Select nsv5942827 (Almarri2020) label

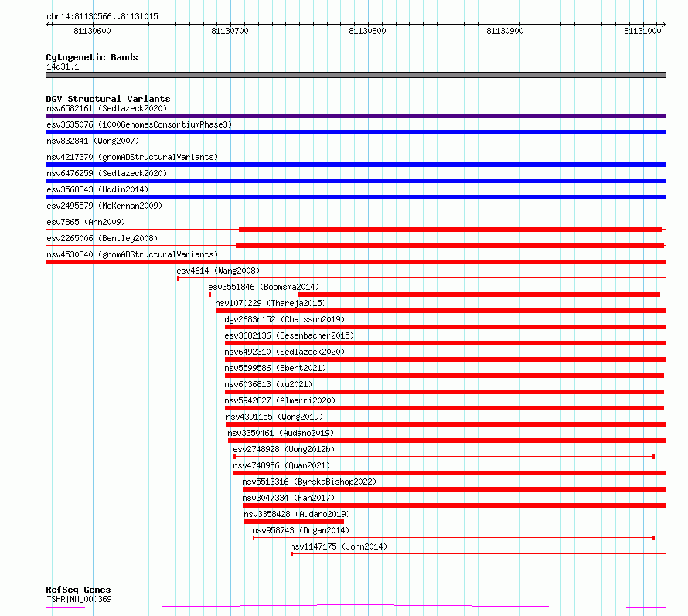pos(280,400)
